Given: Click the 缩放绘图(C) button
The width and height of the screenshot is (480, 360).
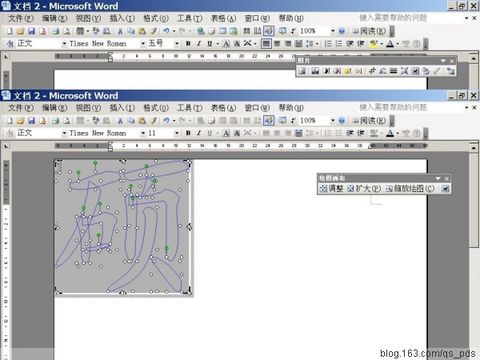Looking at the screenshot, I should [410, 189].
